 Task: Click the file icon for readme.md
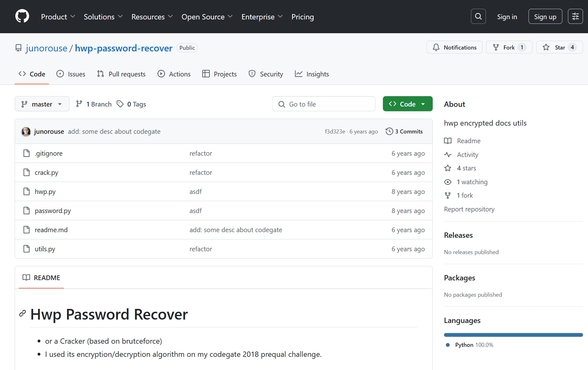pyautogui.click(x=27, y=230)
